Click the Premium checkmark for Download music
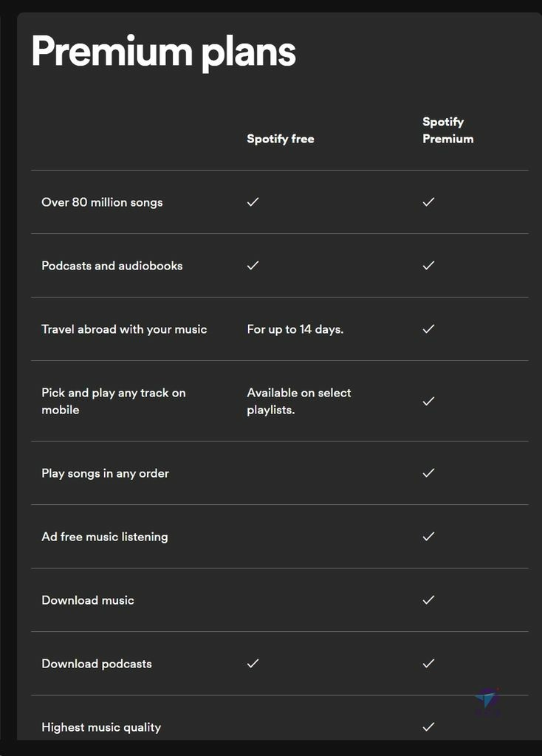 (428, 599)
